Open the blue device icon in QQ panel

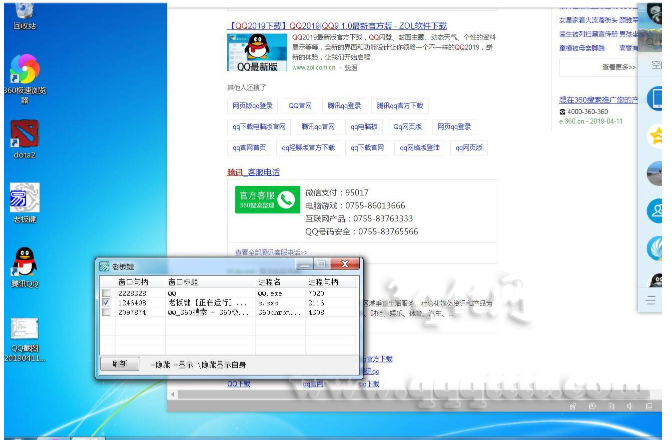[655, 98]
